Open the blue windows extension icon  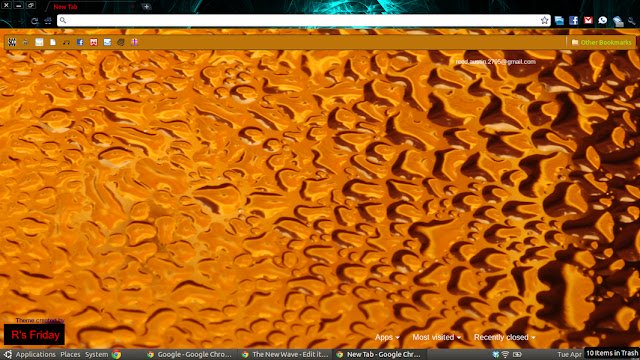[x=559, y=20]
